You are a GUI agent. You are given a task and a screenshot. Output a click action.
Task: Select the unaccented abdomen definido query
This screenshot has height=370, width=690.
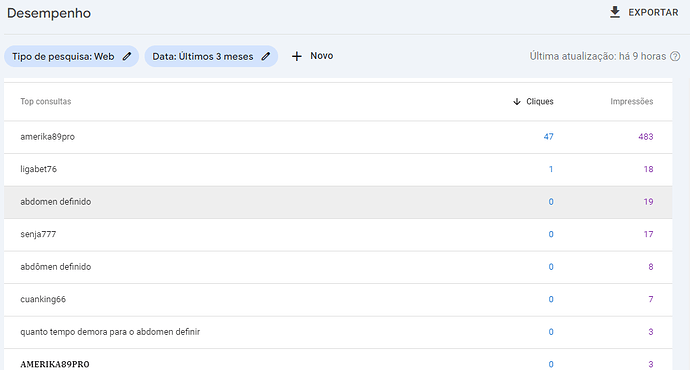55,202
